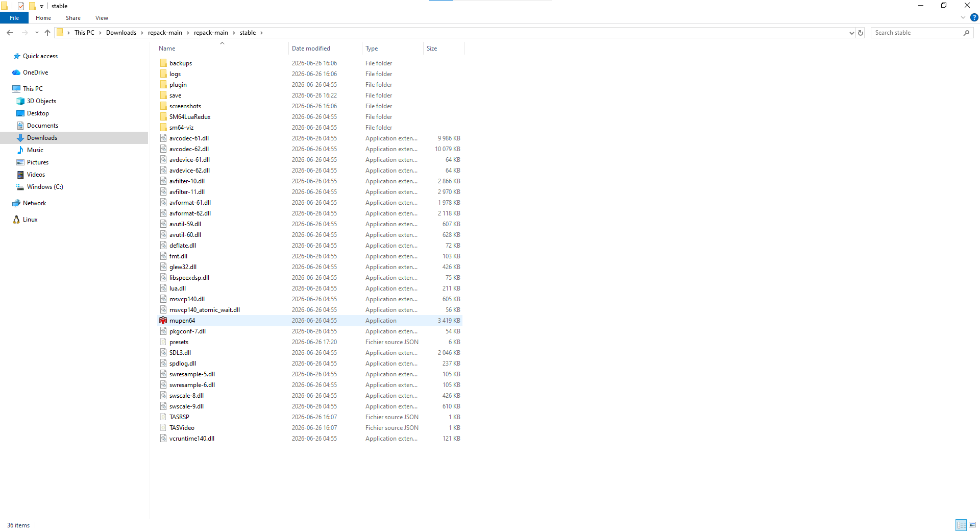Expand the Recent locations dropdown arrow
This screenshot has height=531, width=980.
click(x=37, y=33)
